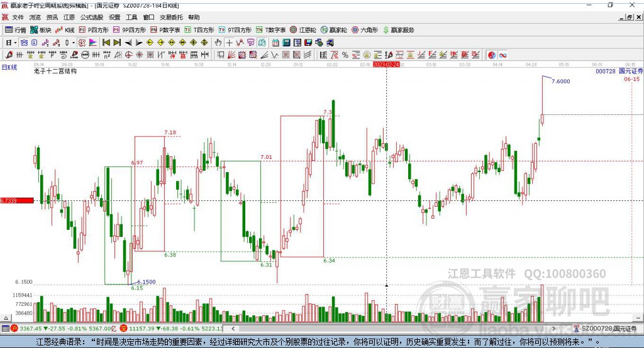Open the 工具 menu
The image size is (644, 348).
coord(131,17)
